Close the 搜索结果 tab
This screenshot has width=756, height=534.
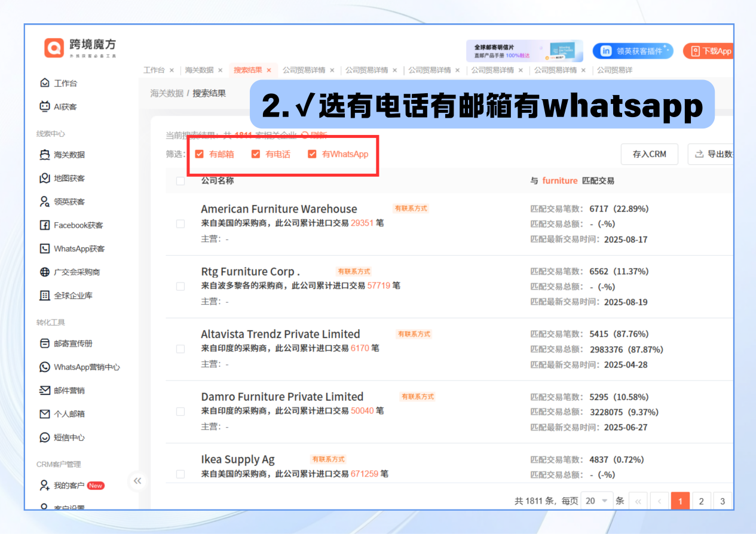click(269, 70)
